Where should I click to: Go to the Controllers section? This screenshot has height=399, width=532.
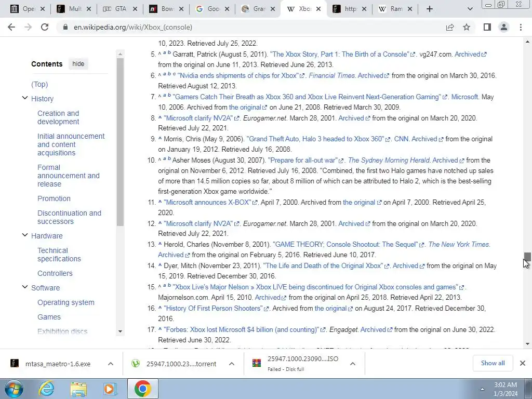55,273
